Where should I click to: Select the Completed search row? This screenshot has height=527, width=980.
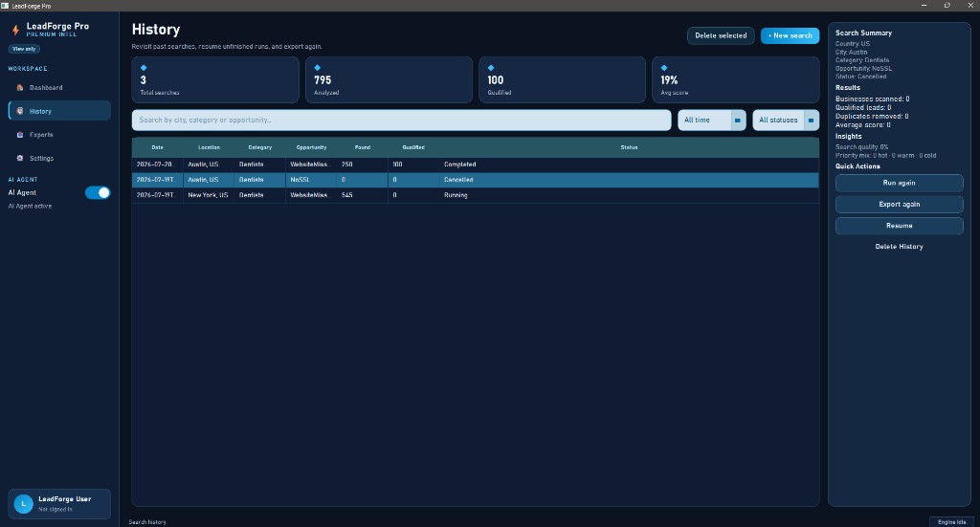tap(475, 165)
